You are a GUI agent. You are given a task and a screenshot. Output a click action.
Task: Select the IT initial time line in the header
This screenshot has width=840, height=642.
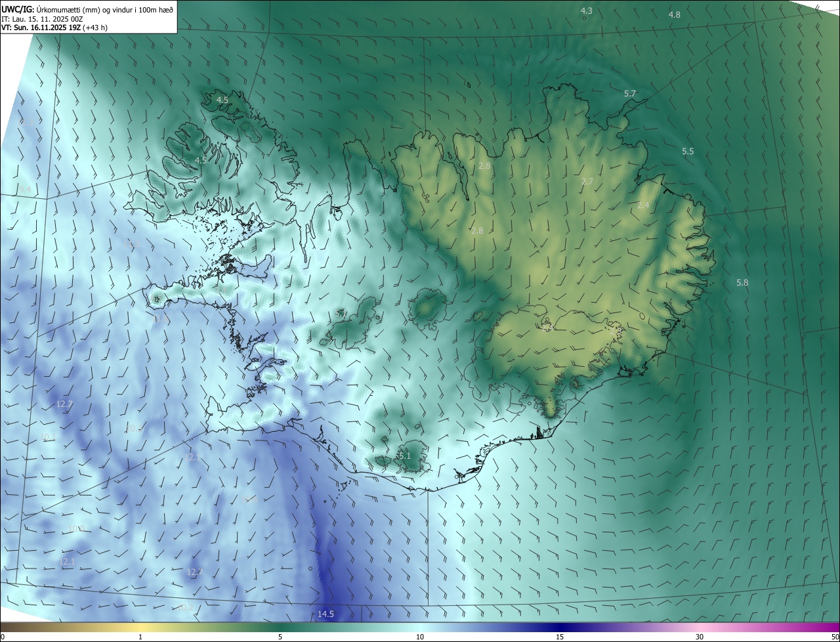(x=41, y=20)
